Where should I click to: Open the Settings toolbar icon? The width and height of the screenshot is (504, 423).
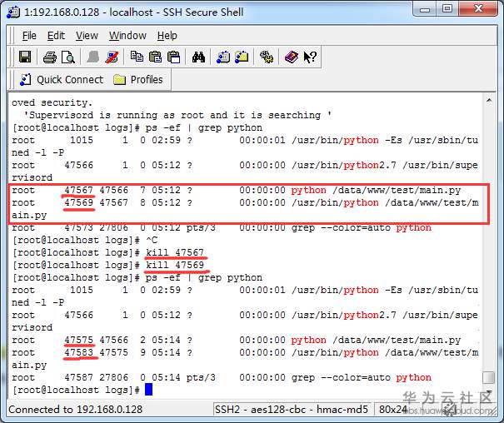[267, 57]
